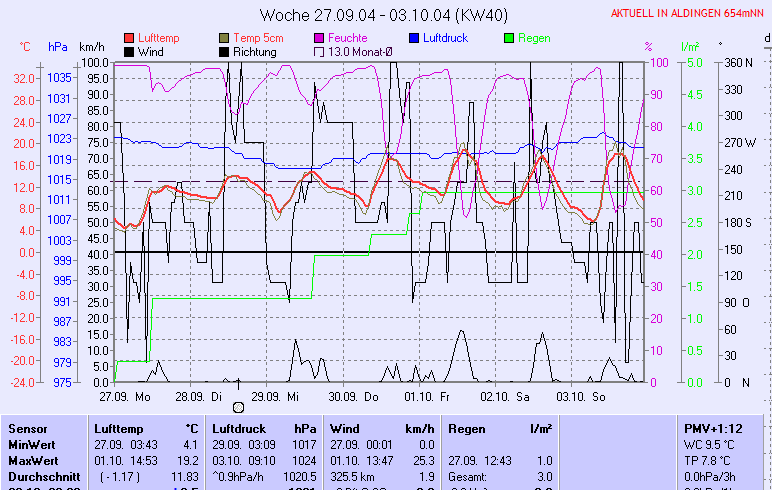The height and width of the screenshot is (490, 772).
Task: Click the Sensor row header in table
Action: [27, 428]
